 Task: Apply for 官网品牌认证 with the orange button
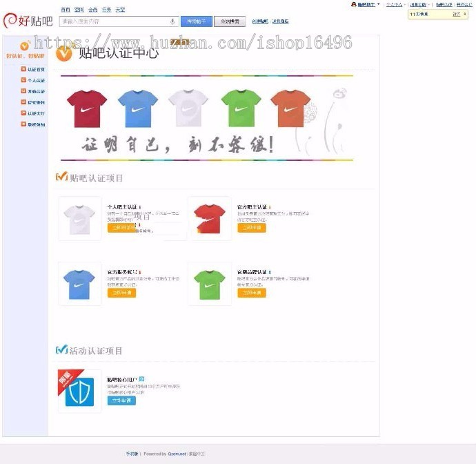coord(252,293)
